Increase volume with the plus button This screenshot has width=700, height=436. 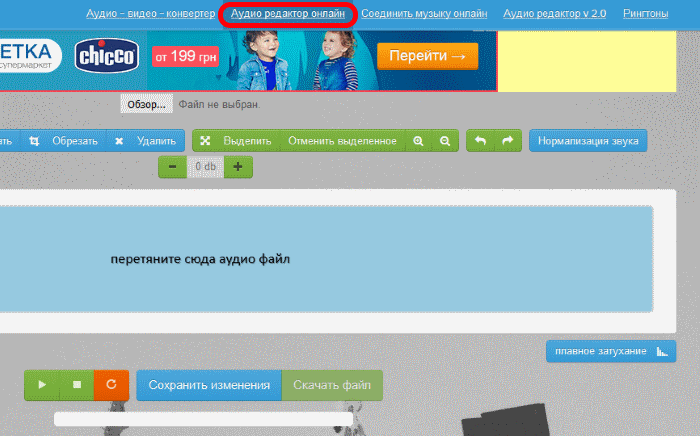[237, 166]
